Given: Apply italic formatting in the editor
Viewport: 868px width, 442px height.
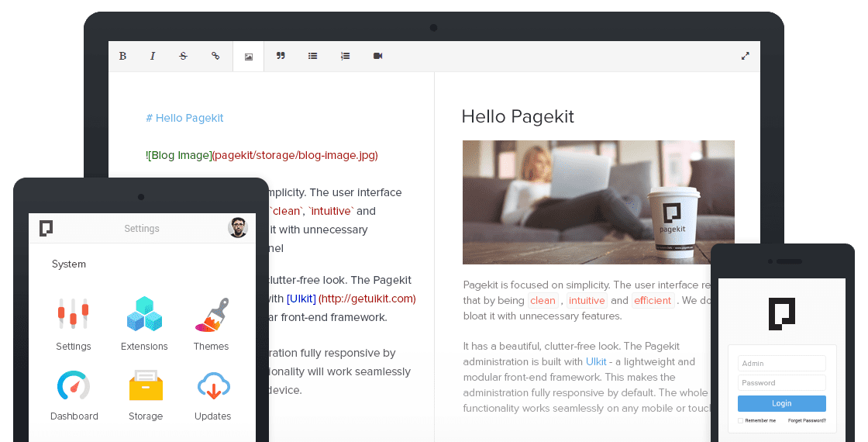Looking at the screenshot, I should pos(153,57).
